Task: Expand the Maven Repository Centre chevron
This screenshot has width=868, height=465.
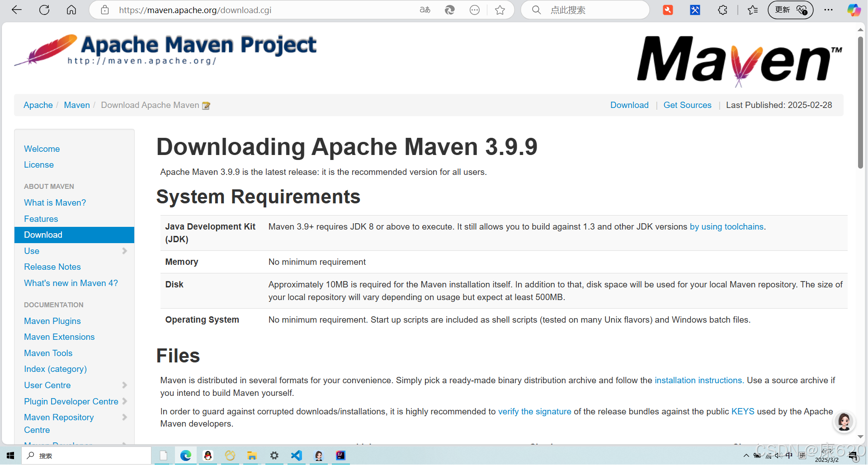Action: (125, 417)
